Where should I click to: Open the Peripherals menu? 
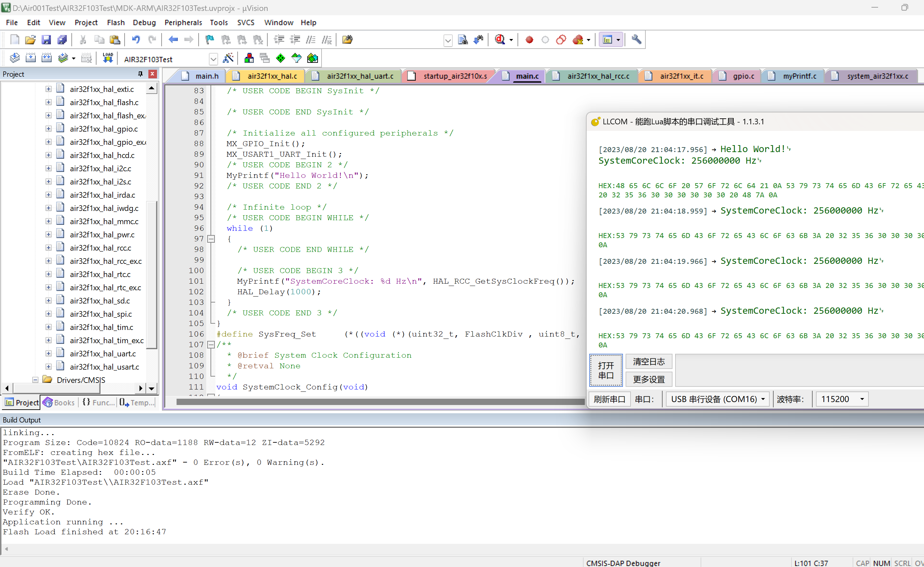point(183,22)
